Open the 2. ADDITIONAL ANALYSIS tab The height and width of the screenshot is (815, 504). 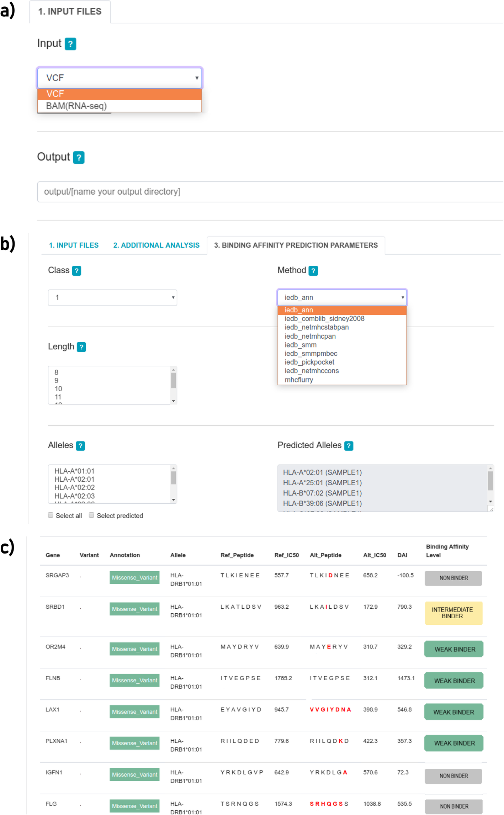click(156, 245)
